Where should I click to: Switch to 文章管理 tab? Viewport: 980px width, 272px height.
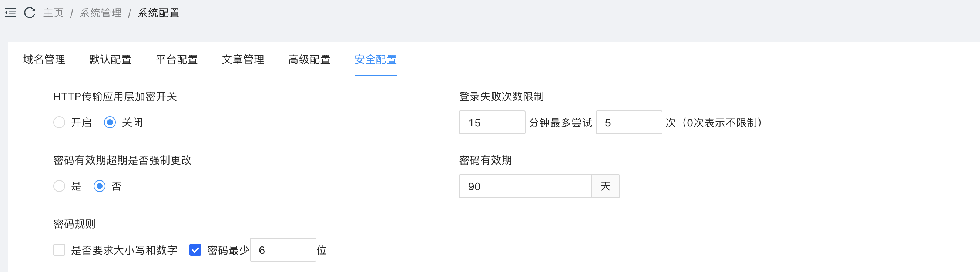pyautogui.click(x=243, y=59)
